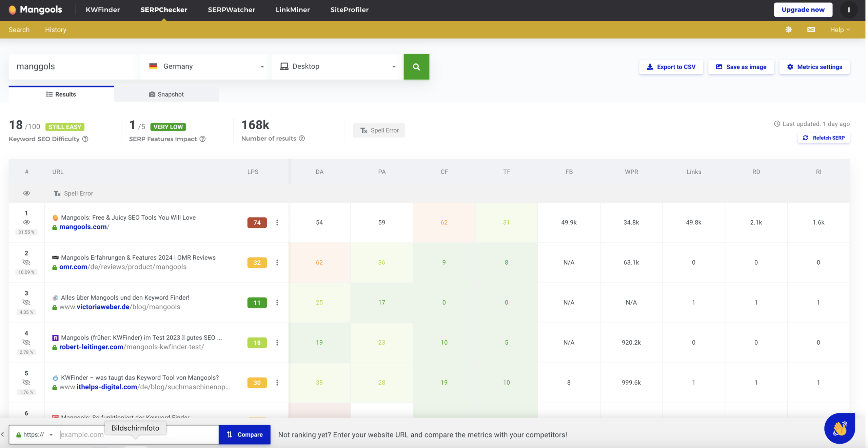Open the SERPChecker tool
Viewport: 868px width, 448px height.
pos(164,10)
